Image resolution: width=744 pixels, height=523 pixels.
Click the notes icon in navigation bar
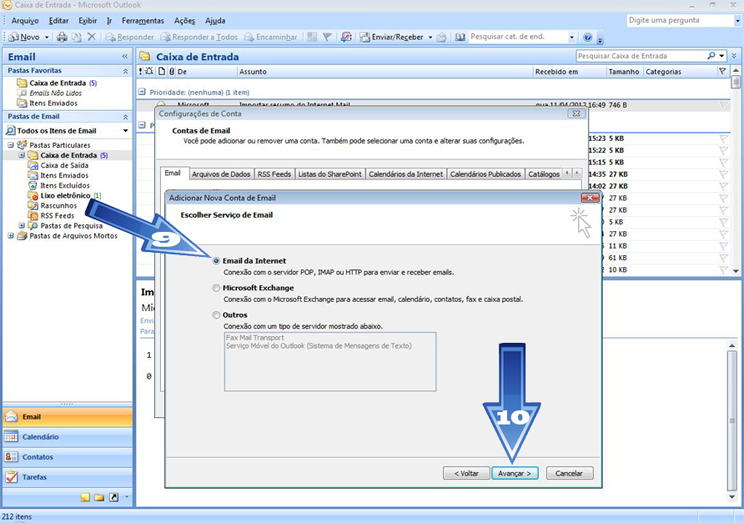click(85, 497)
